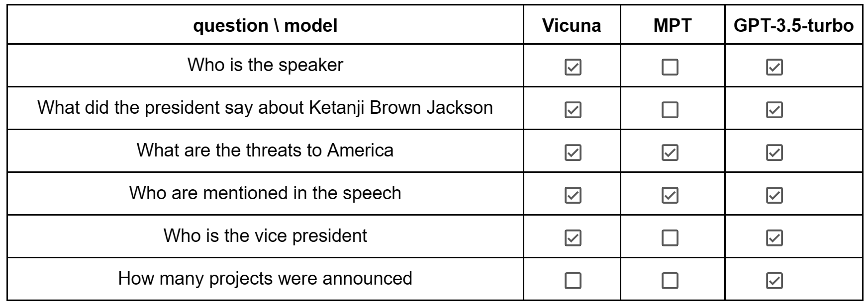The width and height of the screenshot is (868, 305).
Task: Click the 'What are the threats to America' text
Action: pos(265,150)
